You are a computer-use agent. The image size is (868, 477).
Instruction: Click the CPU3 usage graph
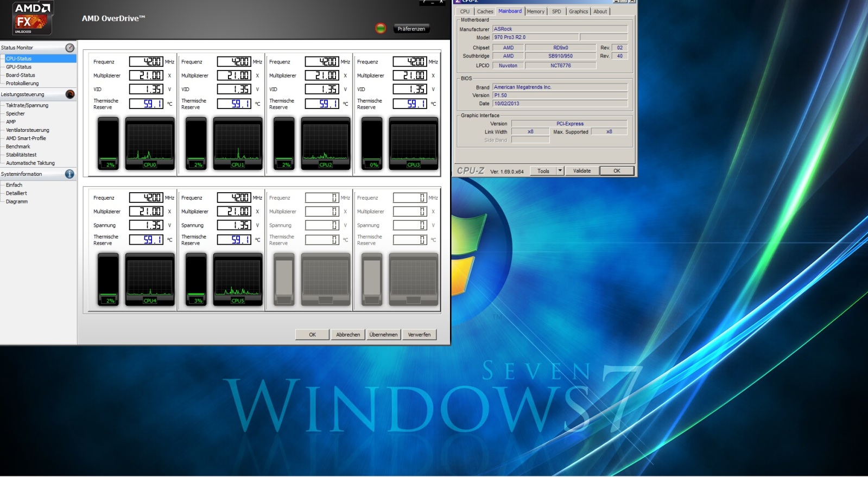point(414,144)
